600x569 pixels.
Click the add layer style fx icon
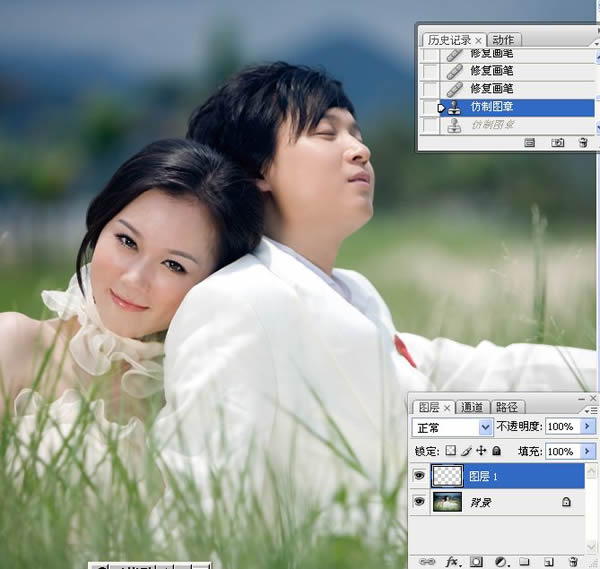pos(453,561)
